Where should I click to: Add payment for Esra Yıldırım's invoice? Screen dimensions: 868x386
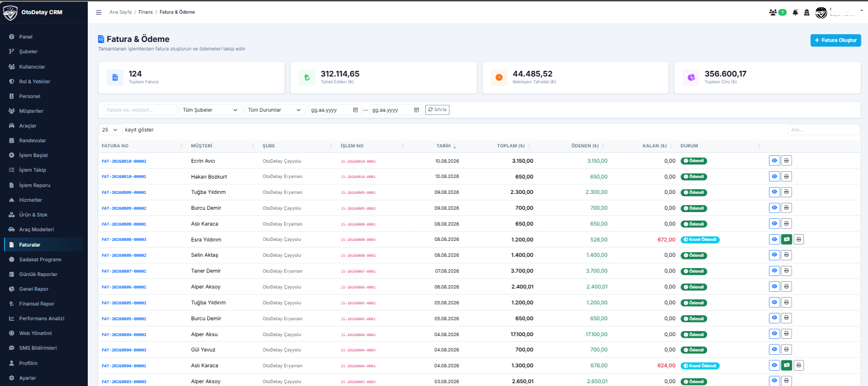click(x=786, y=239)
